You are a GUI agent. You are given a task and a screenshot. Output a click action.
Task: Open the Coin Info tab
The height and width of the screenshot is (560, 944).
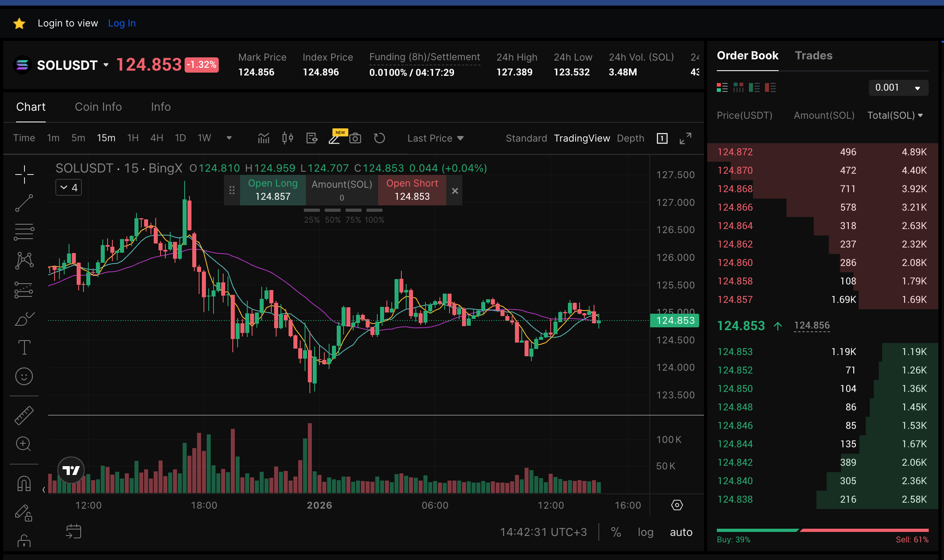tap(98, 107)
